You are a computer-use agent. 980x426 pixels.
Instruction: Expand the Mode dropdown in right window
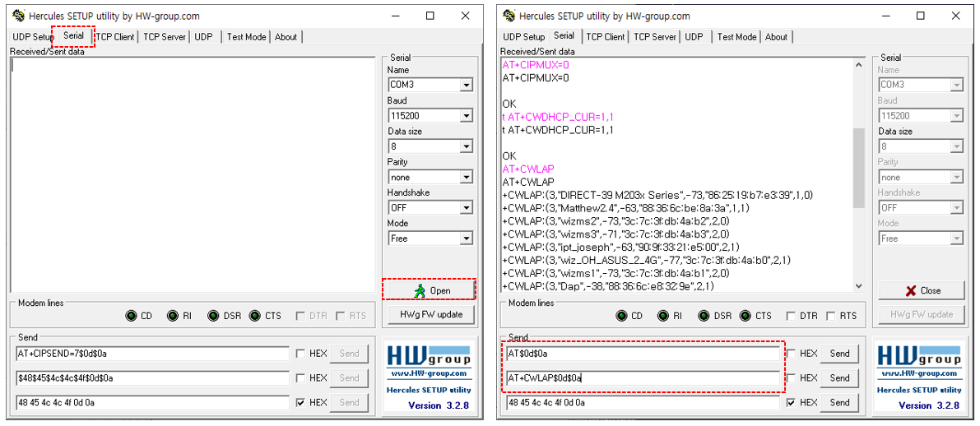click(x=956, y=238)
